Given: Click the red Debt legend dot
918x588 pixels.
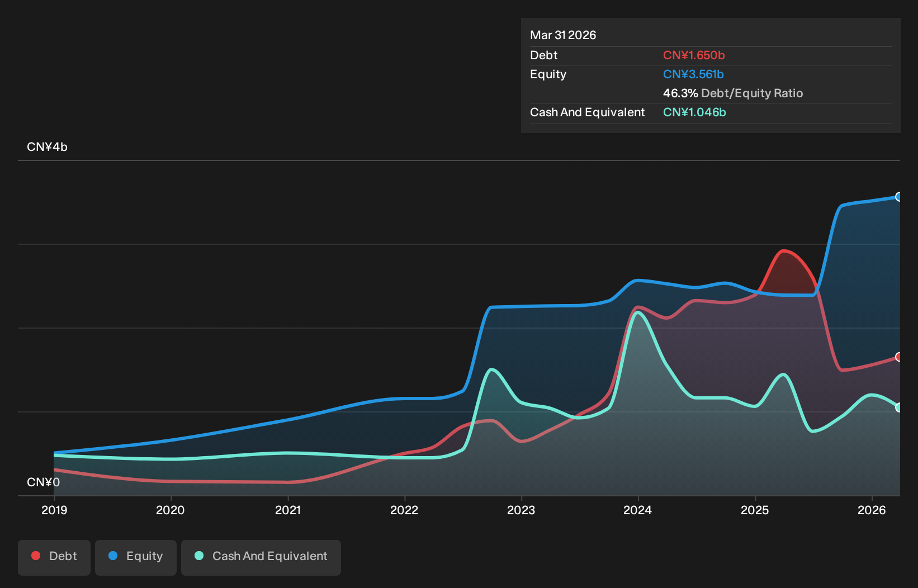Looking at the screenshot, I should point(36,556).
